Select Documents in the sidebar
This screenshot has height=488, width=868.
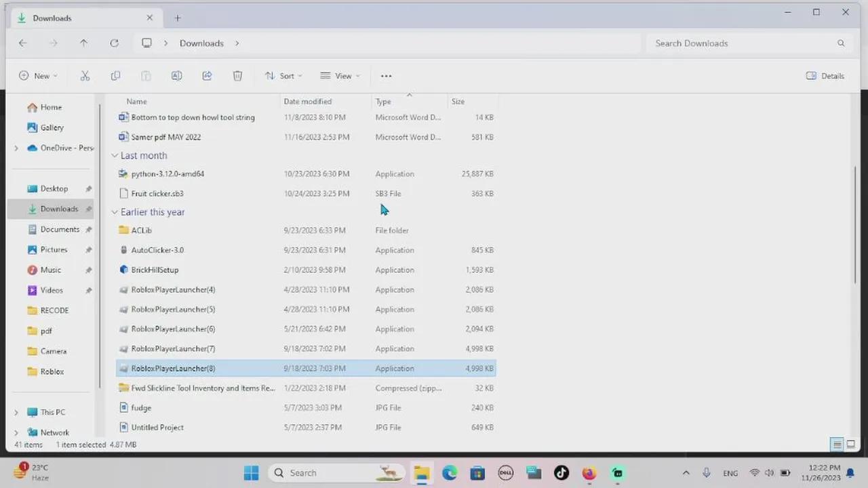click(60, 229)
